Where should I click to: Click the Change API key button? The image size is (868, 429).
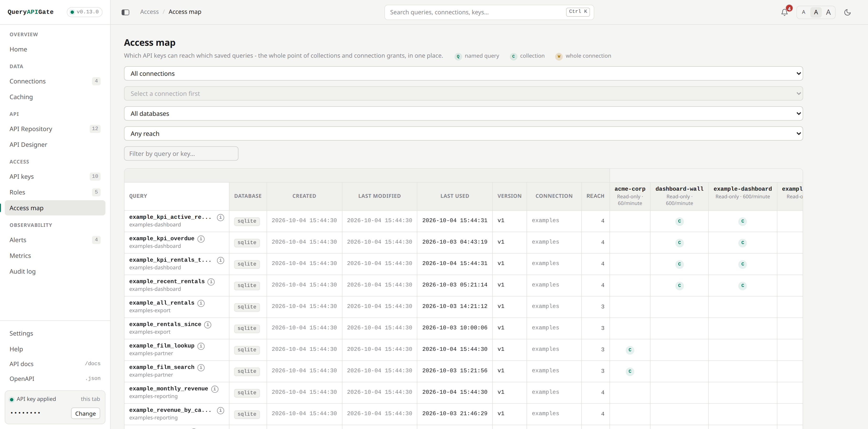click(85, 414)
